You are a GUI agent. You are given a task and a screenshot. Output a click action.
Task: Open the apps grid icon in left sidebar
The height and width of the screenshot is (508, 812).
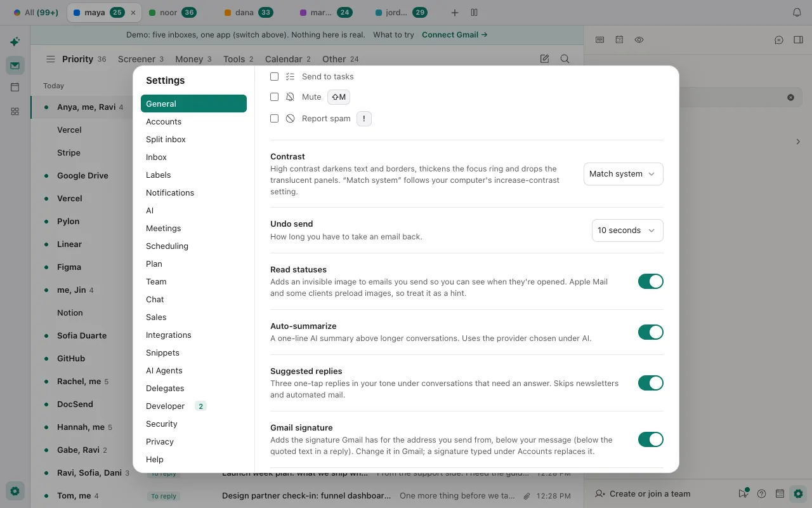15,111
